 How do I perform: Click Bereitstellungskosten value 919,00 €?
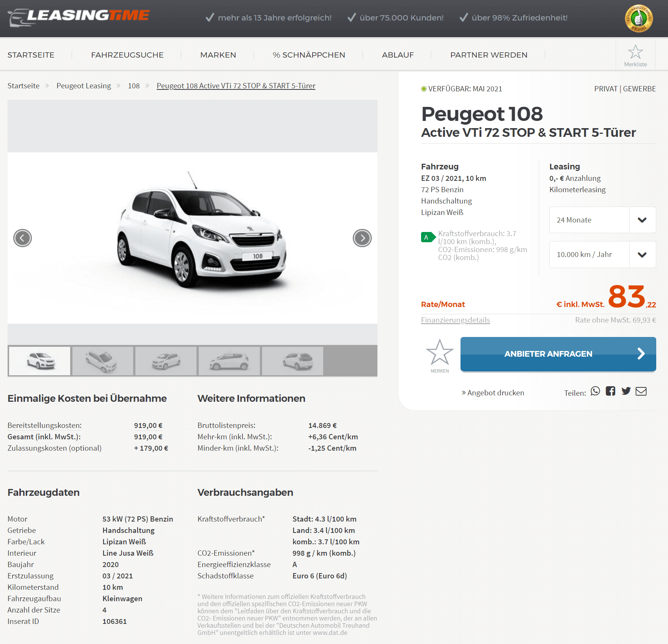point(148,425)
